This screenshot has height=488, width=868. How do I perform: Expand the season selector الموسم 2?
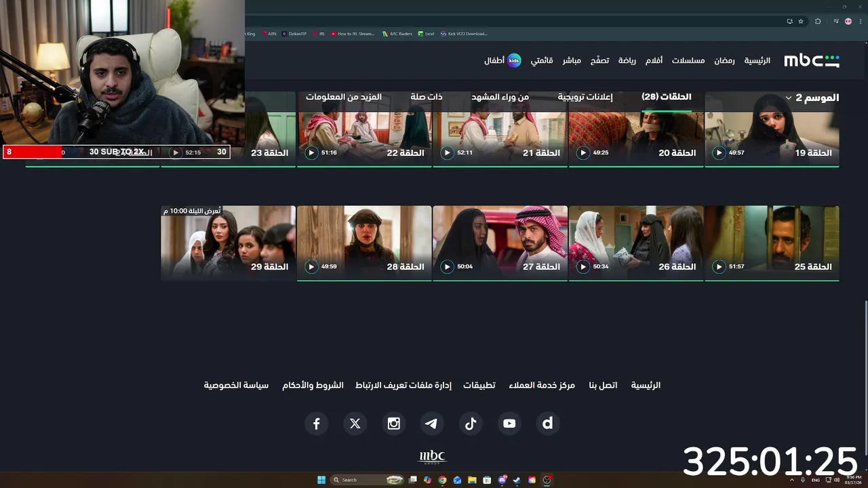(812, 98)
